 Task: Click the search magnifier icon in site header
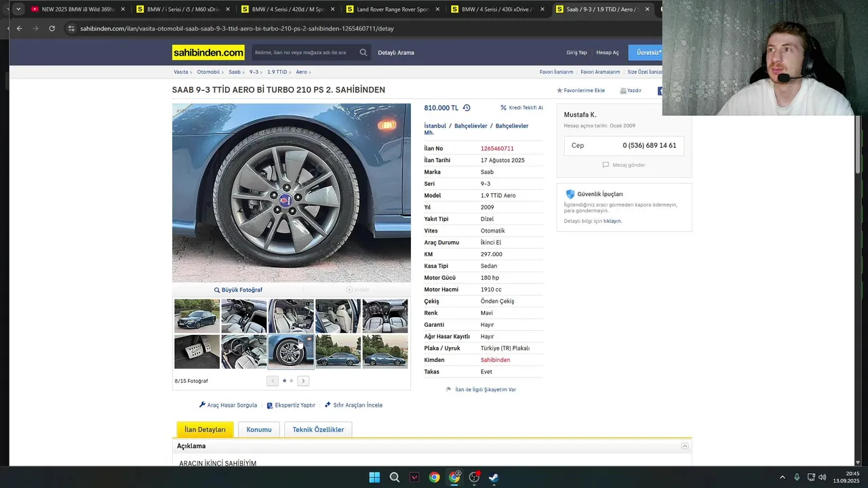click(x=363, y=52)
